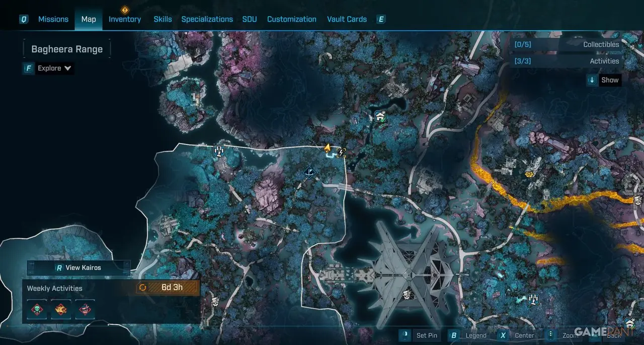Click the white marker beside the Weekly Activities panel
644x345 pixels.
[x=215, y=301]
